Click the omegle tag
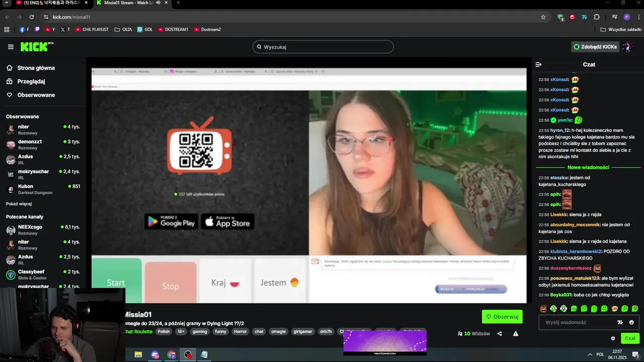 click(x=278, y=331)
